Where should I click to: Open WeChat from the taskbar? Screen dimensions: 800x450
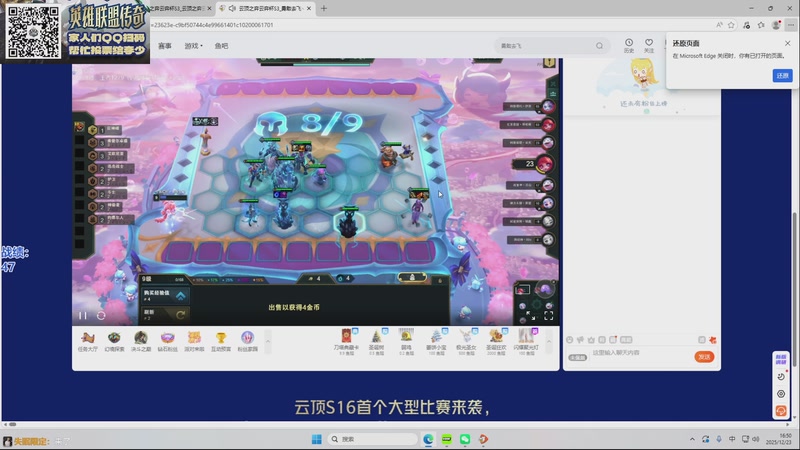click(465, 439)
